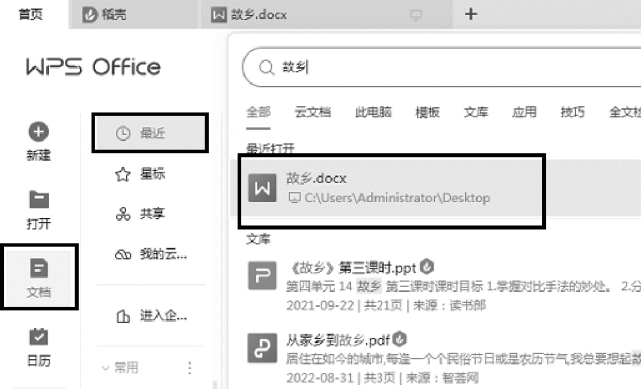Screen dimensions: 641x389
Task: Select the 模板 search filter tab
Action: pyautogui.click(x=428, y=112)
